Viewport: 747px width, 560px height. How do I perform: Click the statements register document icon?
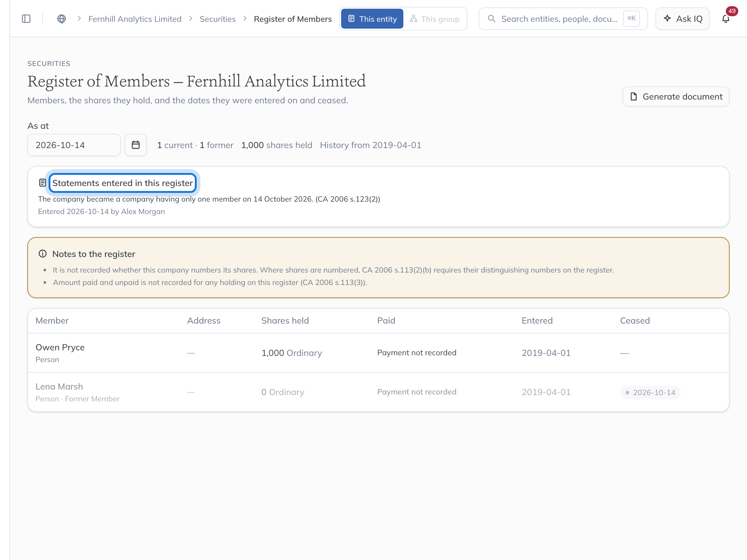[x=43, y=183]
